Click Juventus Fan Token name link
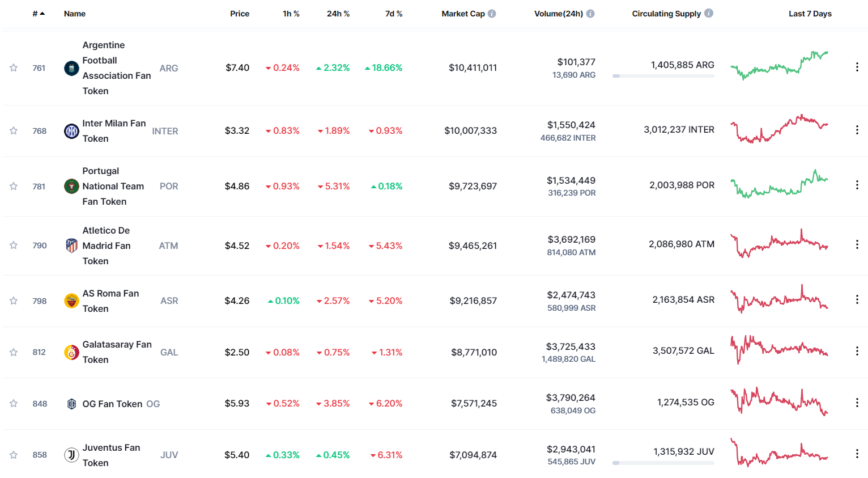 (x=111, y=455)
